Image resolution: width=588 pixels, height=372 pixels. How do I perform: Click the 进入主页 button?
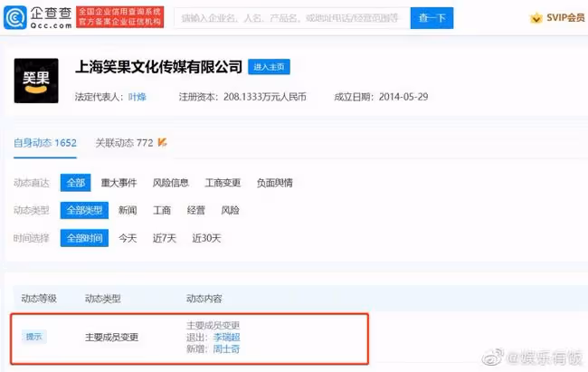tap(269, 67)
